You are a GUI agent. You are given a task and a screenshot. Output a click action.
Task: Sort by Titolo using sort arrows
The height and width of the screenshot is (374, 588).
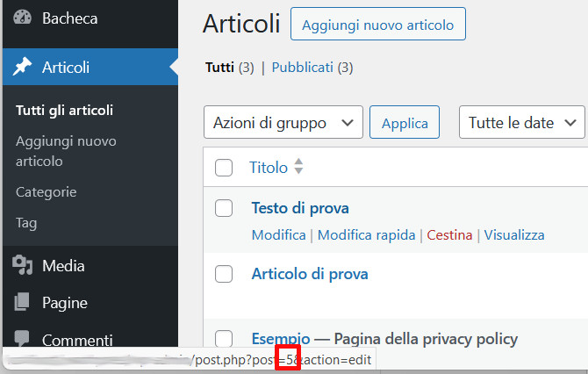click(x=298, y=166)
